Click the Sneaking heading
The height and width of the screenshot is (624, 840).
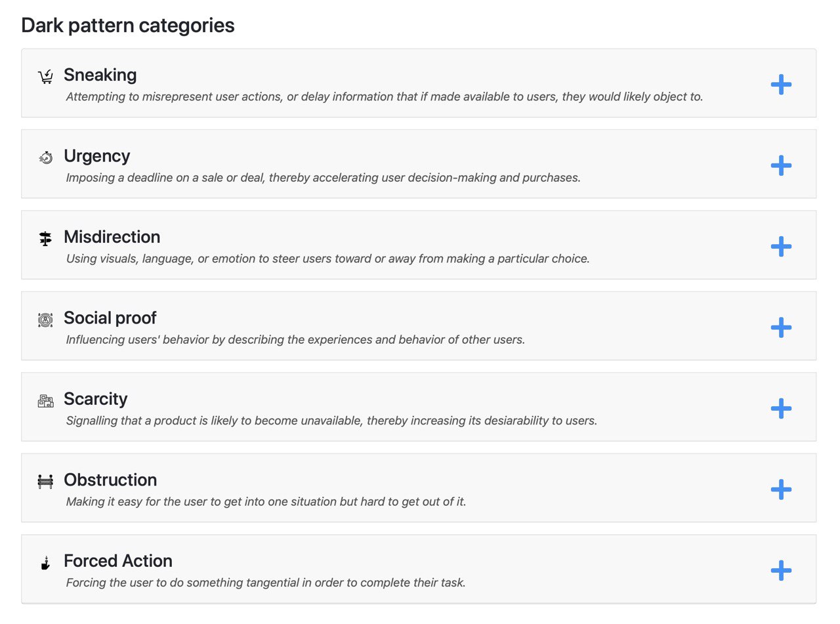(100, 75)
